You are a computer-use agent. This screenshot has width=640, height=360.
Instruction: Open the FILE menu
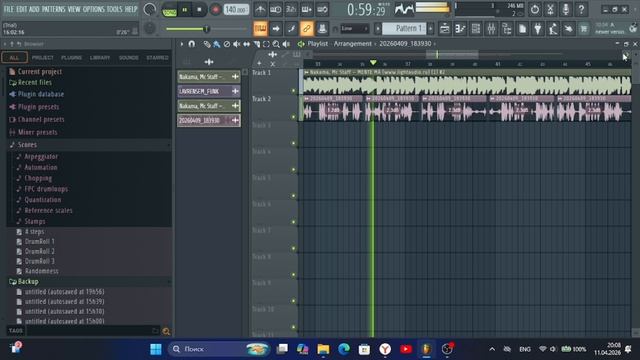[x=9, y=9]
